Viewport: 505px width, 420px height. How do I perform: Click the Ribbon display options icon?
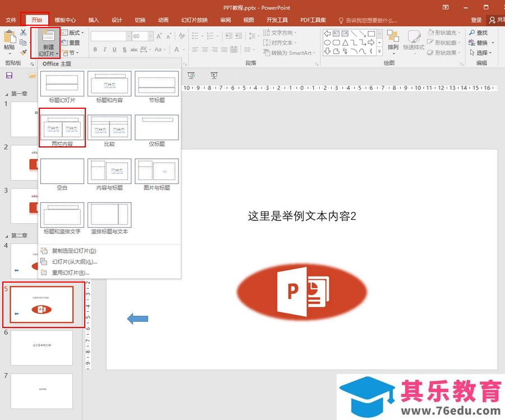(446, 7)
